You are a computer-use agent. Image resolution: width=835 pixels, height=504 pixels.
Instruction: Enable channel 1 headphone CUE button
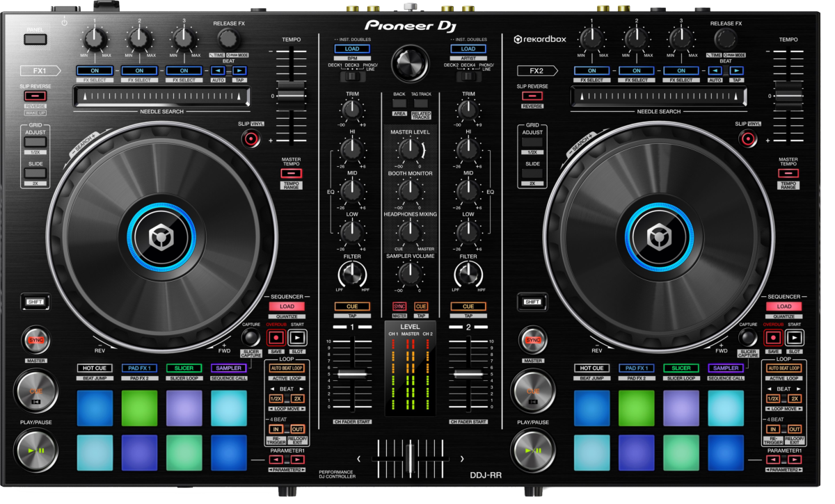coord(352,306)
